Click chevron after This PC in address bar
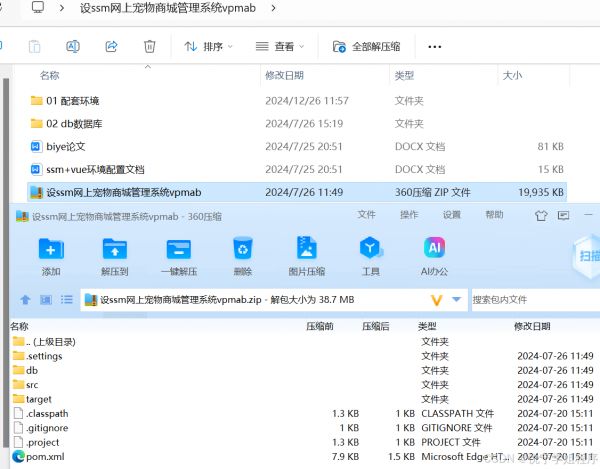This screenshot has width=600, height=469. 62,8
